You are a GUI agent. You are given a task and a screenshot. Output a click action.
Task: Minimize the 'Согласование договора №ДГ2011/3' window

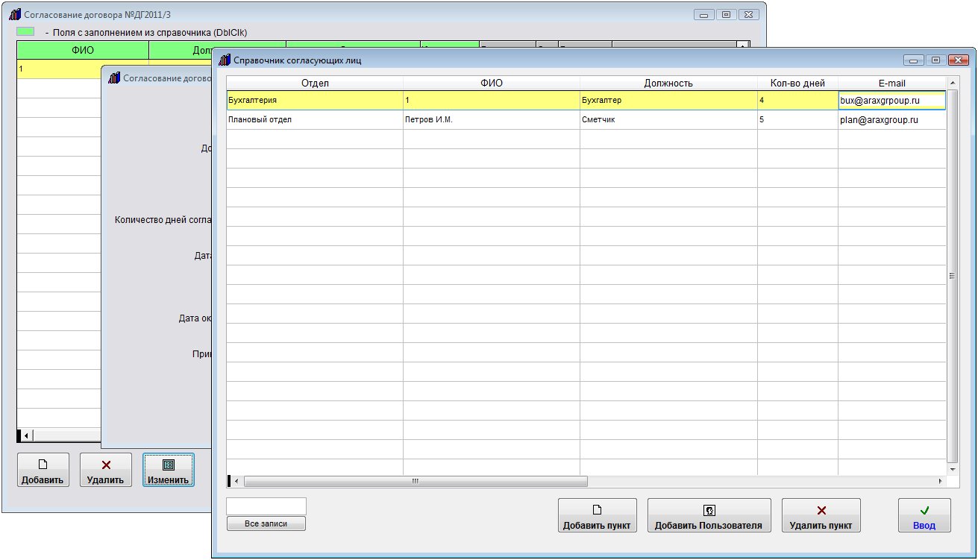tap(704, 14)
